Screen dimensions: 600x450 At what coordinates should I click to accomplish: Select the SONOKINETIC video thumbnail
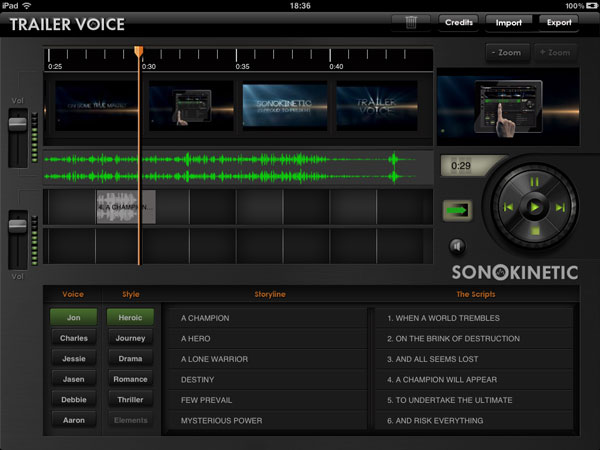click(285, 106)
